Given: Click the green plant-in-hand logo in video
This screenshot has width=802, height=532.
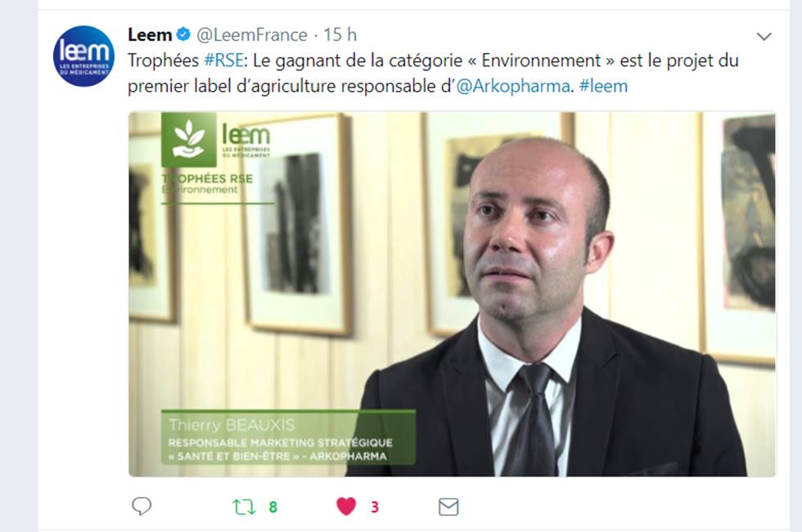Looking at the screenshot, I should point(189,140).
